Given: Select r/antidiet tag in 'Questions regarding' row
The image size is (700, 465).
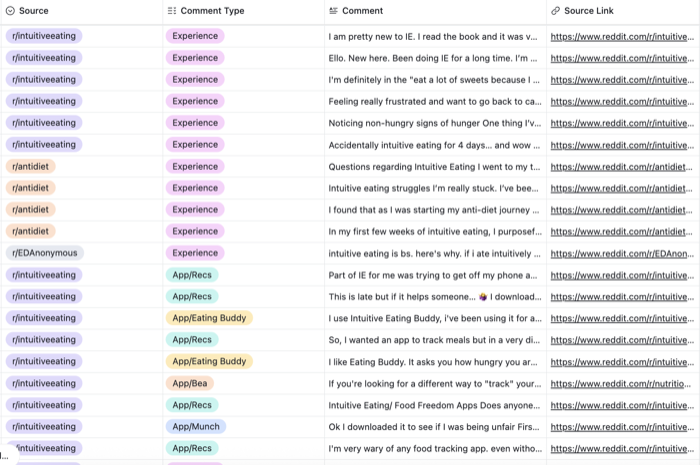Looking at the screenshot, I should (x=30, y=166).
